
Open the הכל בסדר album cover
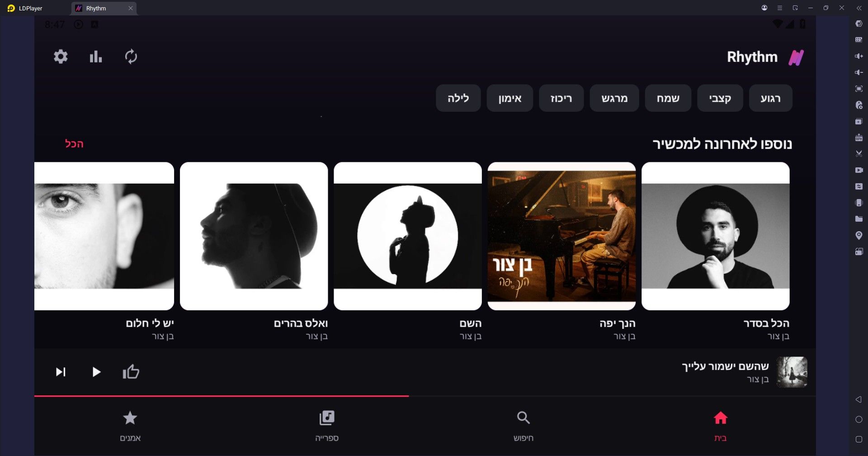(x=715, y=236)
